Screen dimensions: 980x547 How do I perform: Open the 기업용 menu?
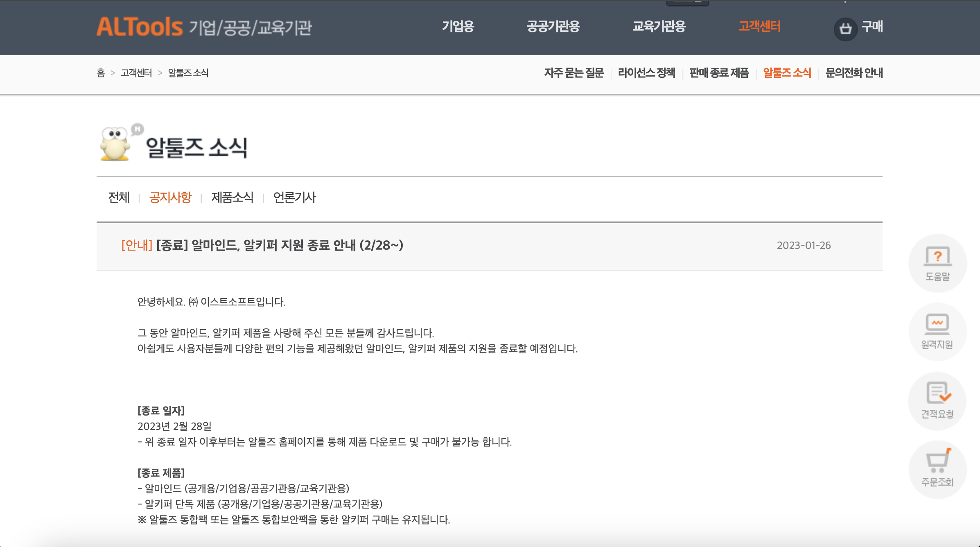coord(458,27)
